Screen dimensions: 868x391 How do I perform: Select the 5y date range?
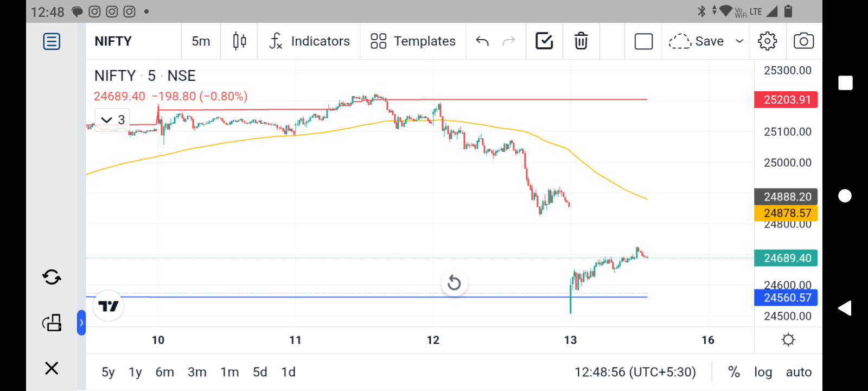[108, 372]
